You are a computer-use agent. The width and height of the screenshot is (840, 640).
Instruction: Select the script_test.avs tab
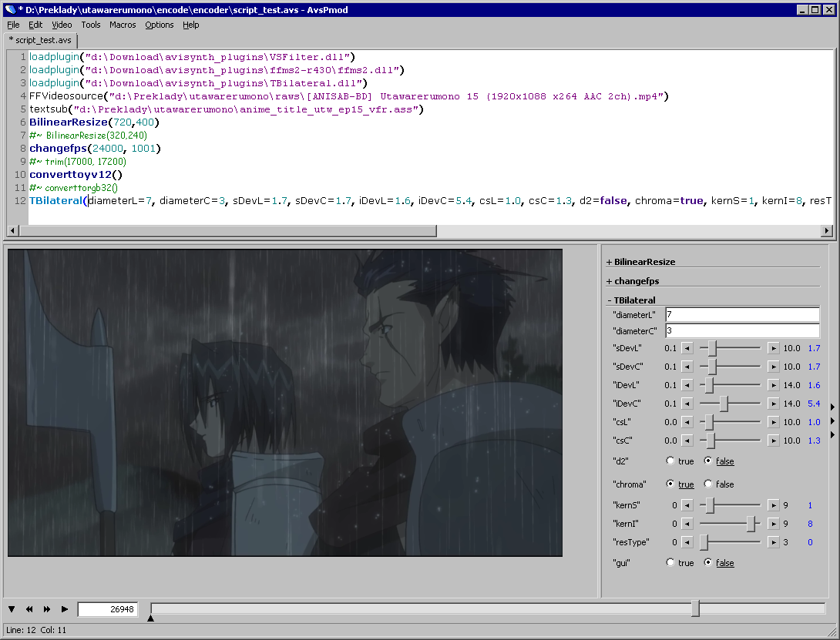click(x=40, y=40)
